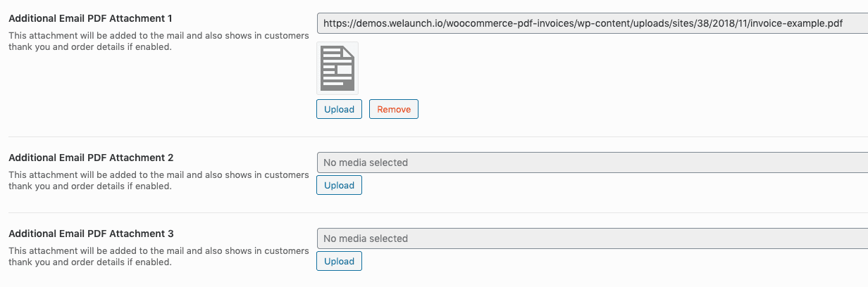The width and height of the screenshot is (868, 287).
Task: Upload a file for Attachment 2
Action: click(x=339, y=185)
